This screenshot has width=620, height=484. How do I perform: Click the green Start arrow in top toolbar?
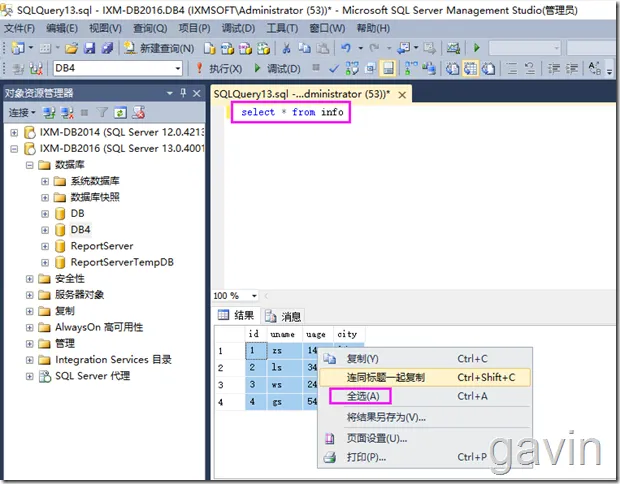coord(477,48)
